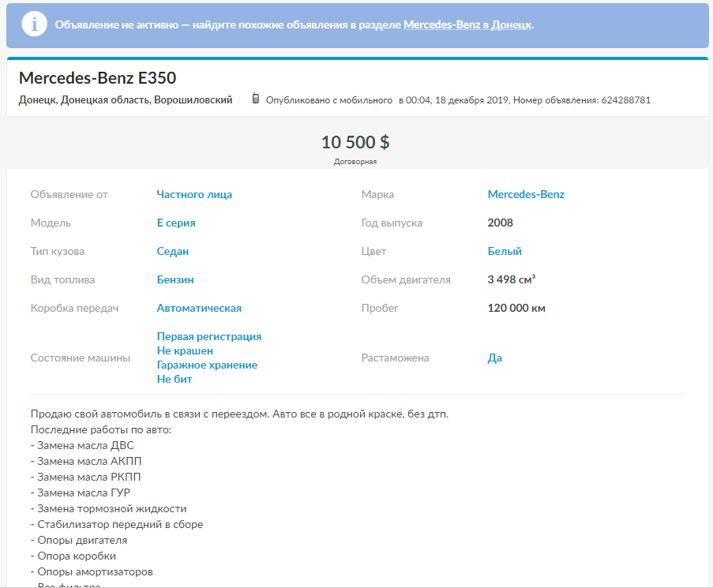Open the 'Mercedes-Benz в Донецк' banner link
Screen dimensions: 713x588
[x=467, y=24]
